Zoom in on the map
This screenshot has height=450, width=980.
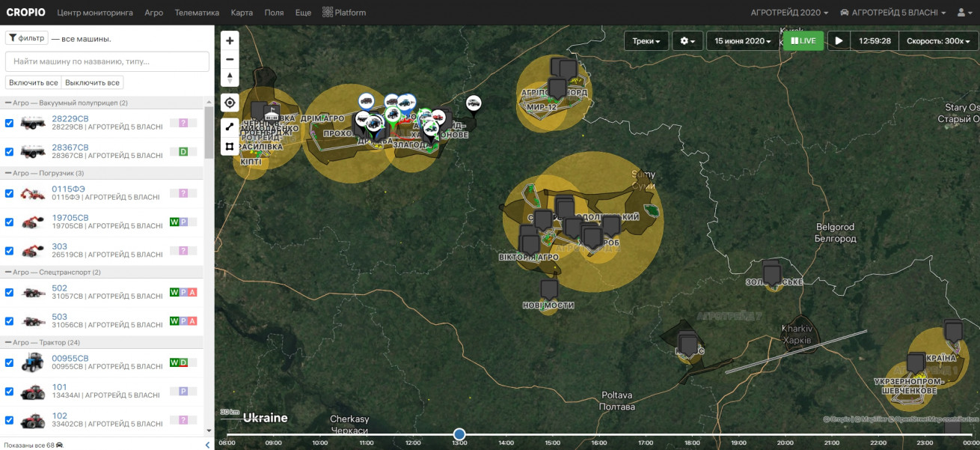230,40
